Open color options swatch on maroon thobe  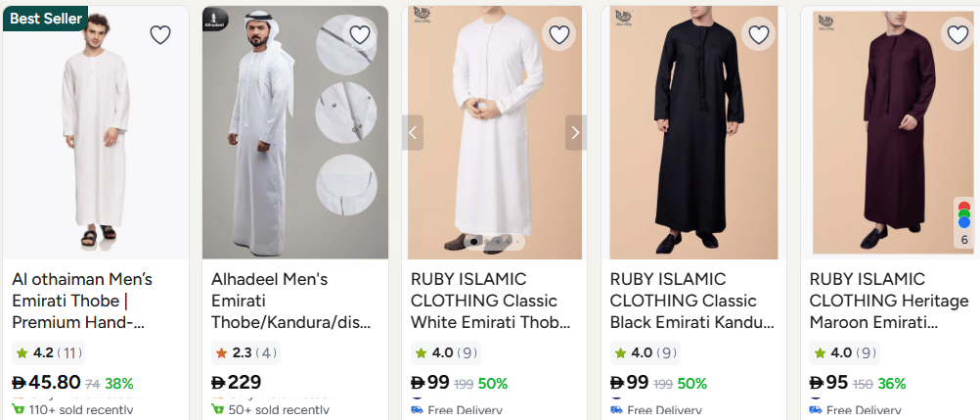(x=964, y=222)
